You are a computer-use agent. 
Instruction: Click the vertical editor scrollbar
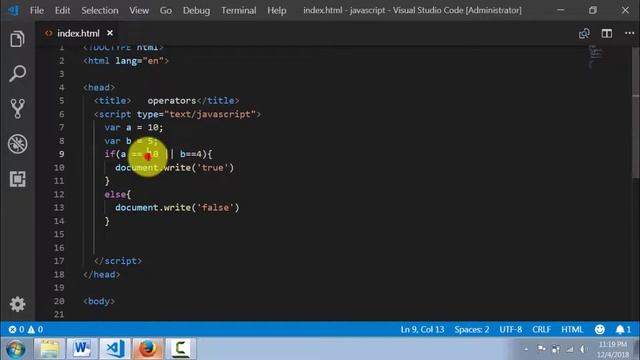click(636, 112)
